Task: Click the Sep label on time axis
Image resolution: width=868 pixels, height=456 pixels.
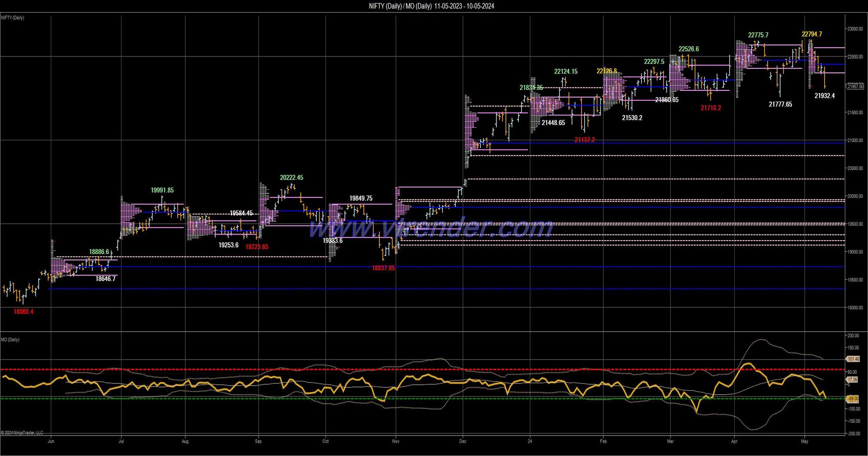Action: click(258, 441)
